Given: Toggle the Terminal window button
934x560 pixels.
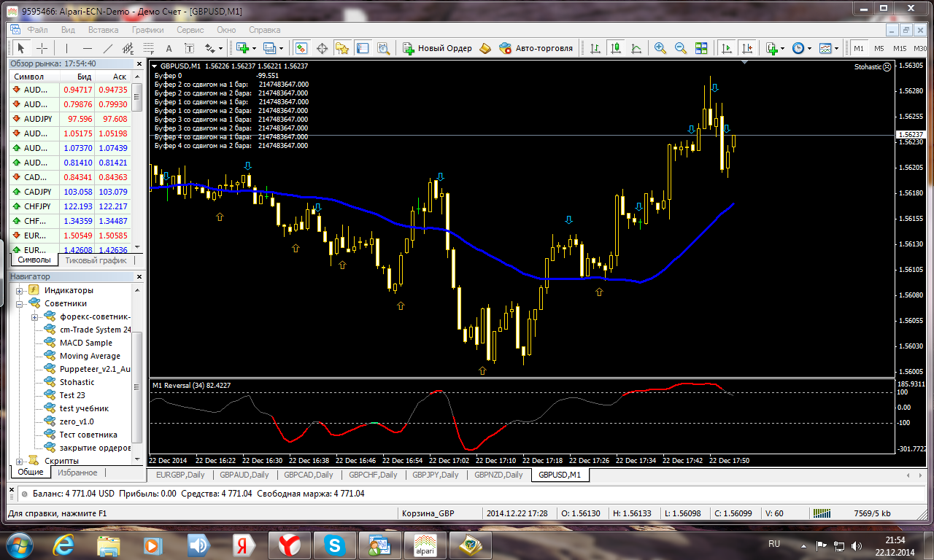Looking at the screenshot, I should [x=363, y=48].
